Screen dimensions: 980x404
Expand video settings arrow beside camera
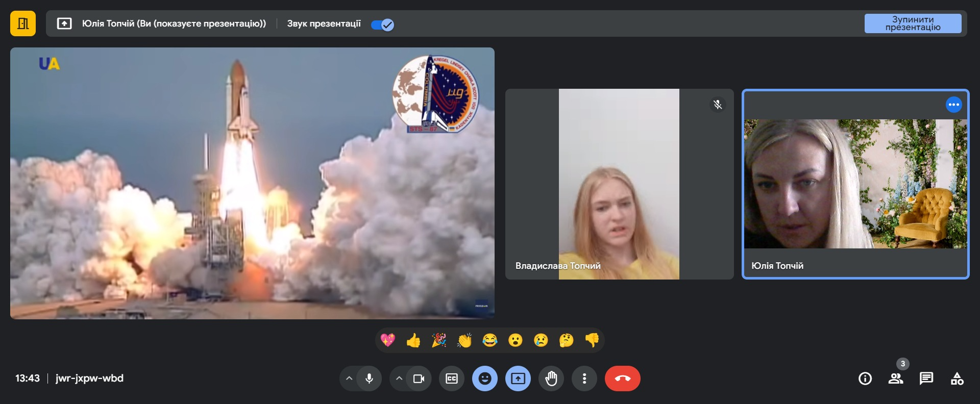tap(399, 378)
